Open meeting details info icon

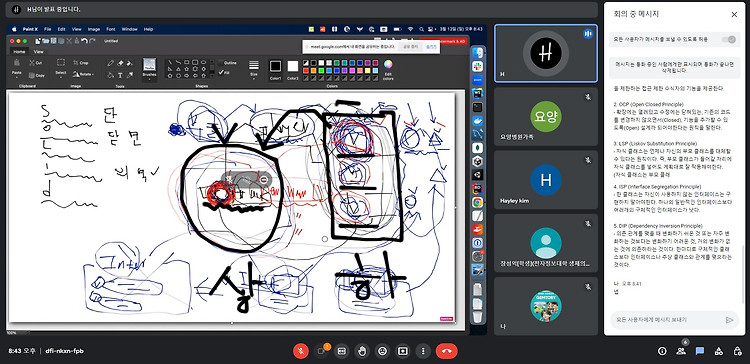pos(662,351)
